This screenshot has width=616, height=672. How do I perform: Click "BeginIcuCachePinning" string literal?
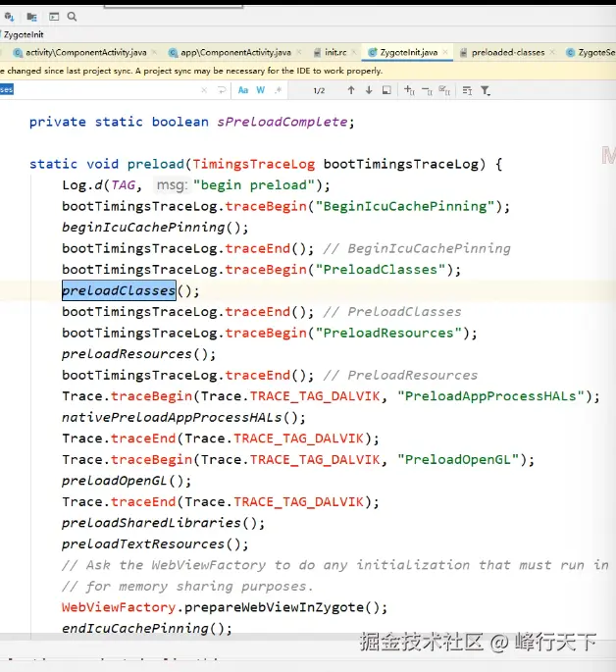405,206
